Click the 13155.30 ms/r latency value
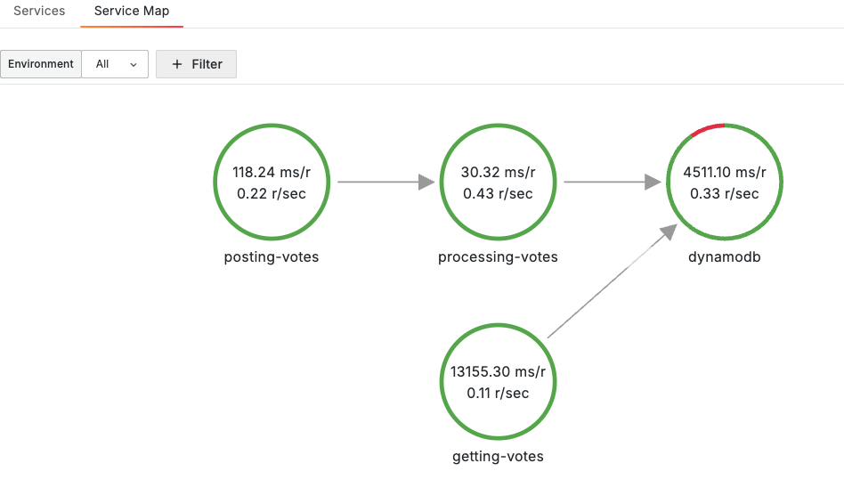 pyautogui.click(x=498, y=372)
